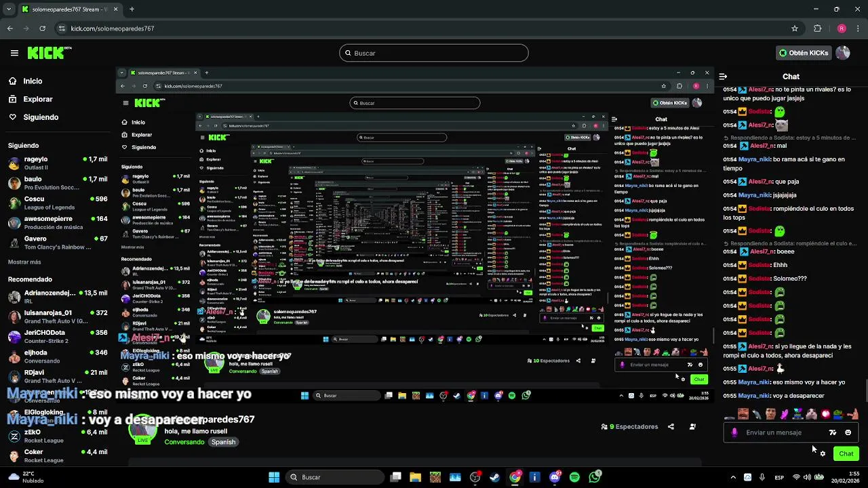Viewport: 868px width, 488px height.
Task: Open chat settings gear next to Chat button
Action: tap(823, 453)
